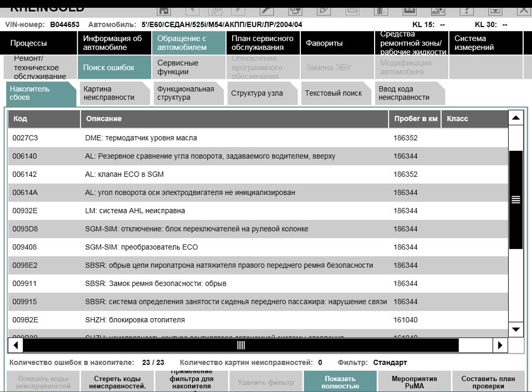The height and width of the screenshot is (392, 532).
Task: Select the Поиск ошибок submenu
Action: click(114, 67)
